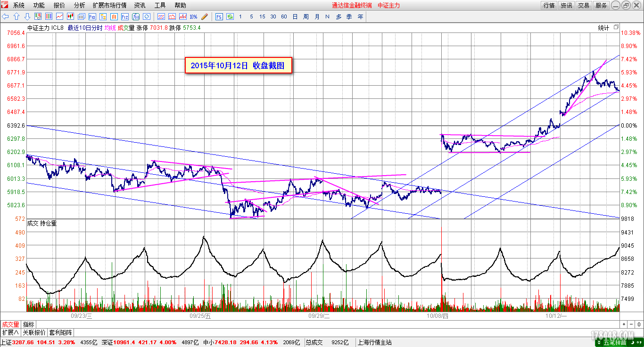The height and width of the screenshot is (347, 644).
Task: Switch to 15-minute period
Action: 262,16
